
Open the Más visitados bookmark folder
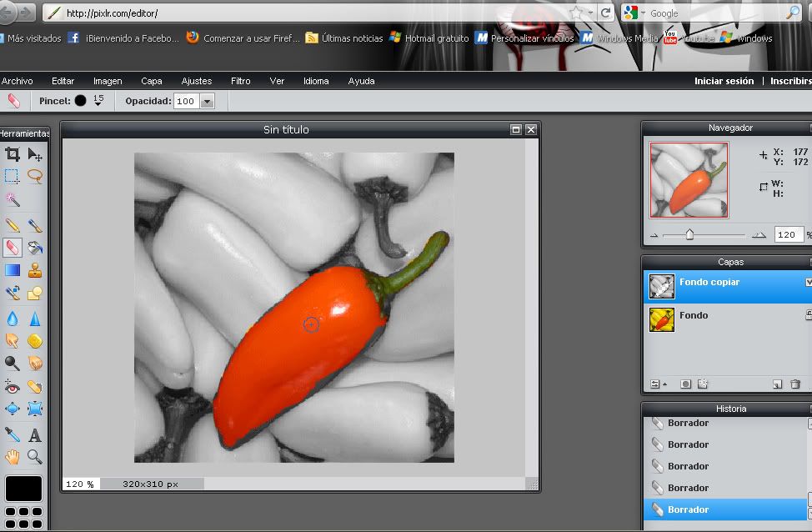pos(31,38)
